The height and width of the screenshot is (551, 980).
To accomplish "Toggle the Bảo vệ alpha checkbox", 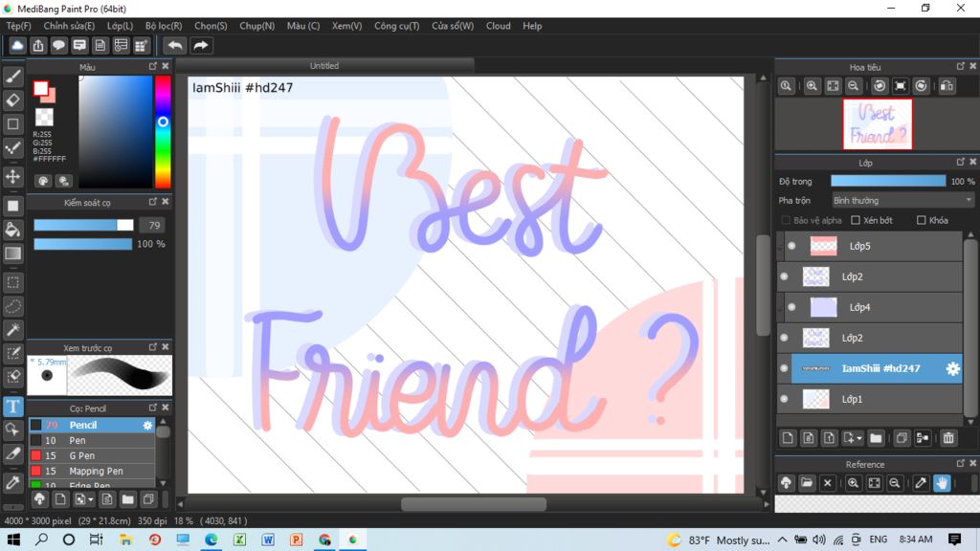I will (x=786, y=221).
